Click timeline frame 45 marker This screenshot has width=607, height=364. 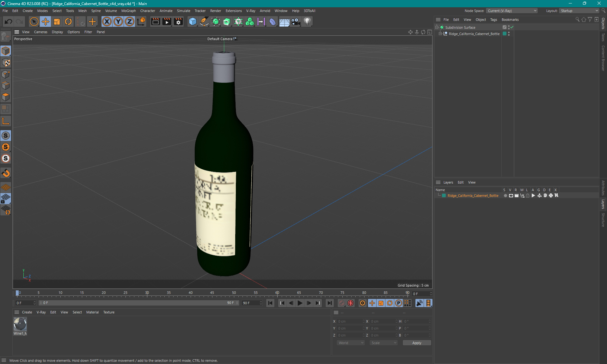coord(212,293)
